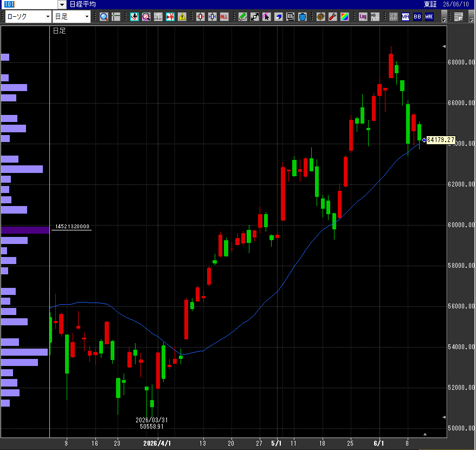Select the diagonal line arrow tool
The height and width of the screenshot is (450, 476).
tap(254, 17)
